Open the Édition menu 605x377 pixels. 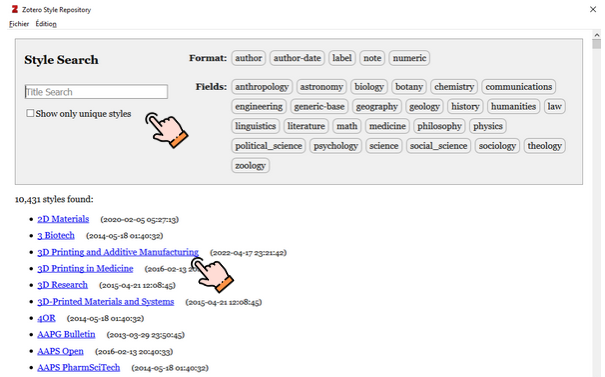pyautogui.click(x=46, y=24)
